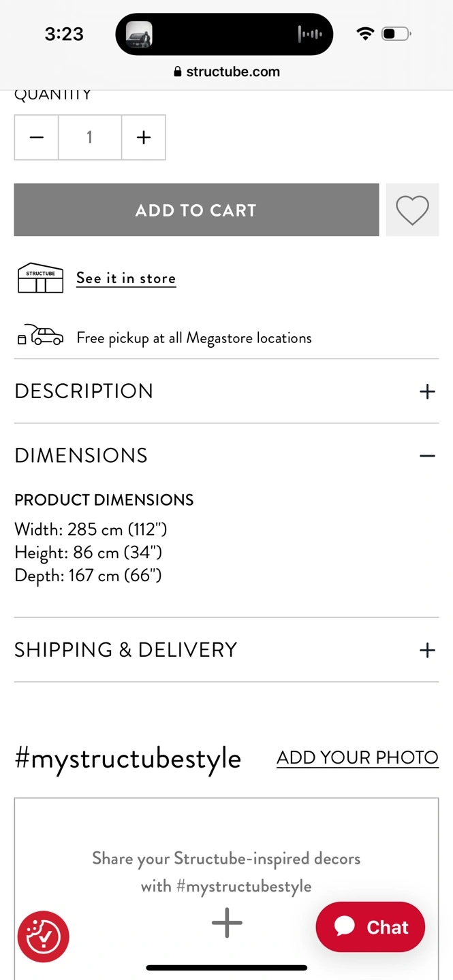Tap the Structube store building icon

(x=40, y=278)
